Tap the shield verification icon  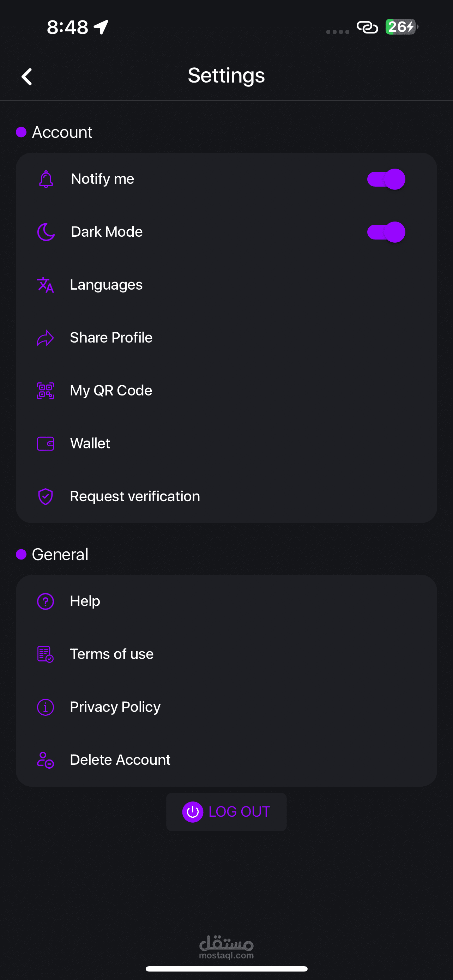coord(46,496)
